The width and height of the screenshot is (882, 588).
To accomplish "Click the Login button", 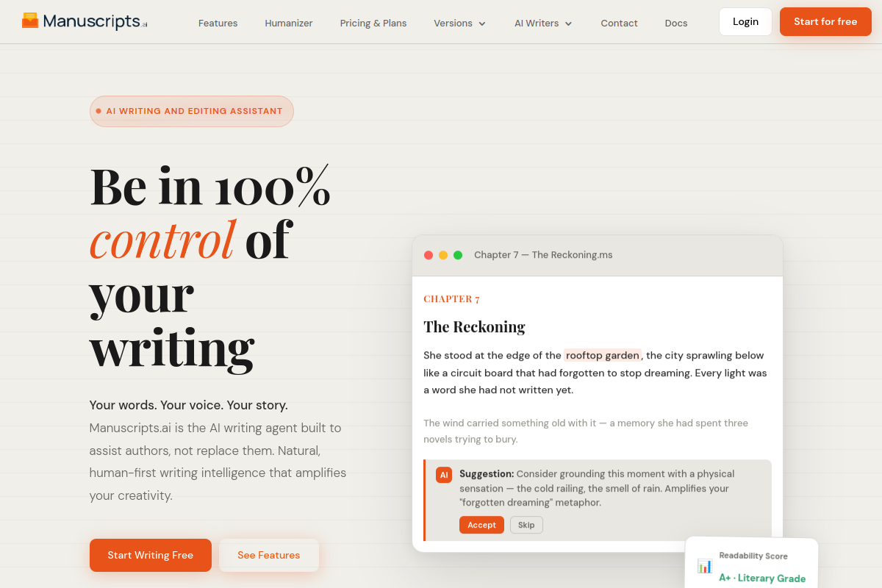I will pyautogui.click(x=745, y=21).
